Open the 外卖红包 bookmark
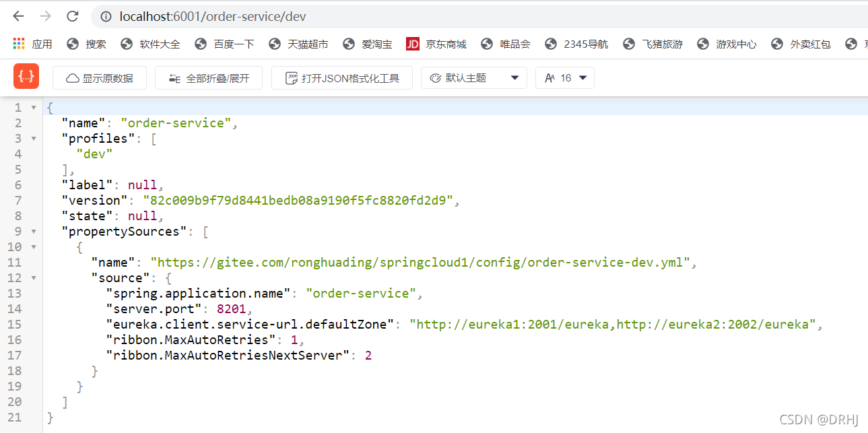This screenshot has height=433, width=868. click(801, 44)
